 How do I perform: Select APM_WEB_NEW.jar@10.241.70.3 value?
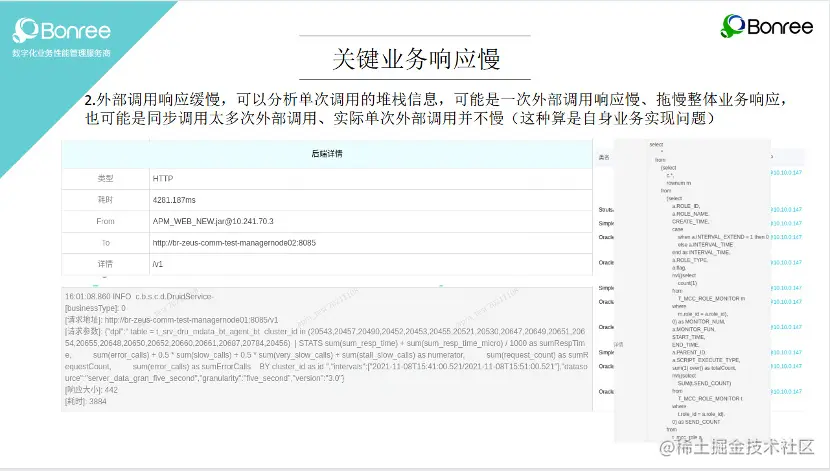pyautogui.click(x=213, y=221)
